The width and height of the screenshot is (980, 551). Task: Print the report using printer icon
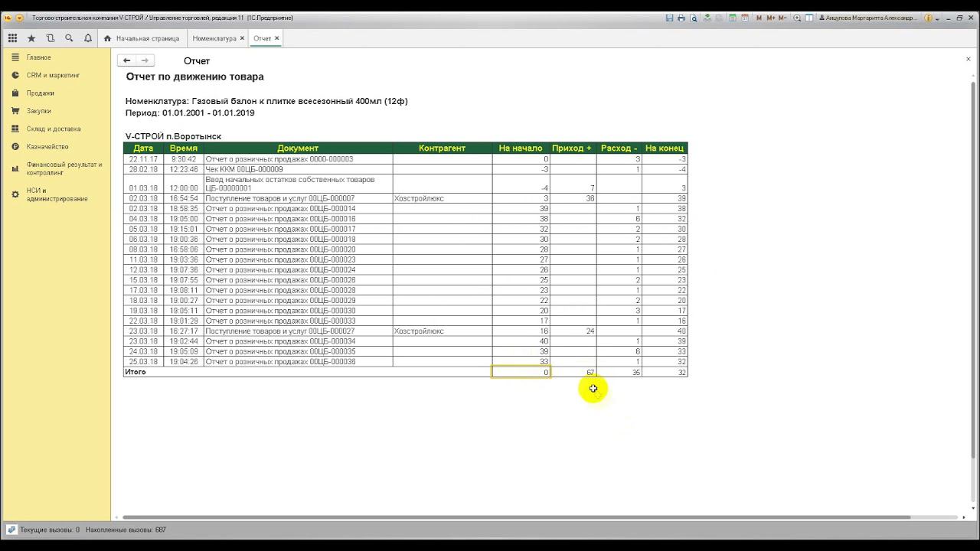click(x=681, y=18)
